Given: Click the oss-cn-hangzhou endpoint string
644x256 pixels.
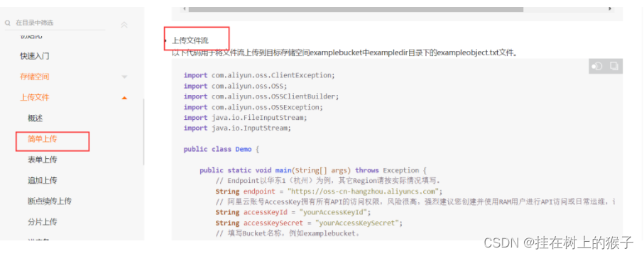Looking at the screenshot, I should point(363,191).
